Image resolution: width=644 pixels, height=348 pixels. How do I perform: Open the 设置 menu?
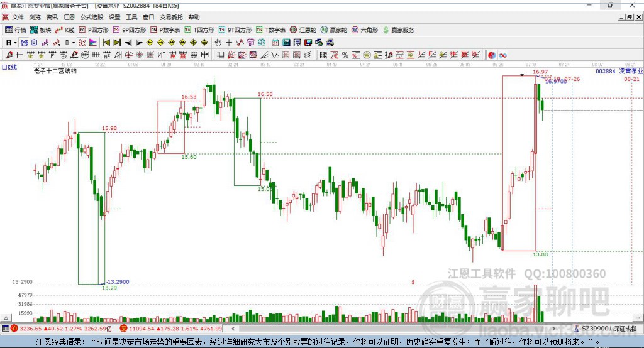[114, 17]
